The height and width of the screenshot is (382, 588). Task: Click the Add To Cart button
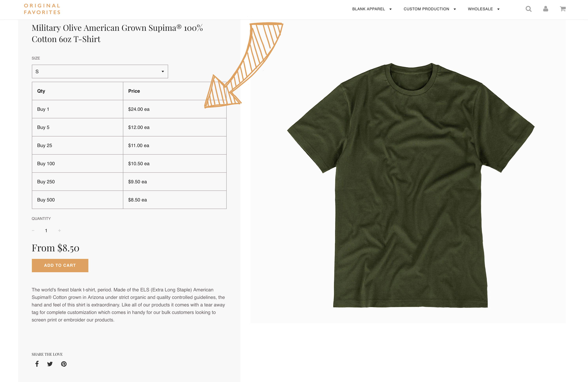point(60,266)
